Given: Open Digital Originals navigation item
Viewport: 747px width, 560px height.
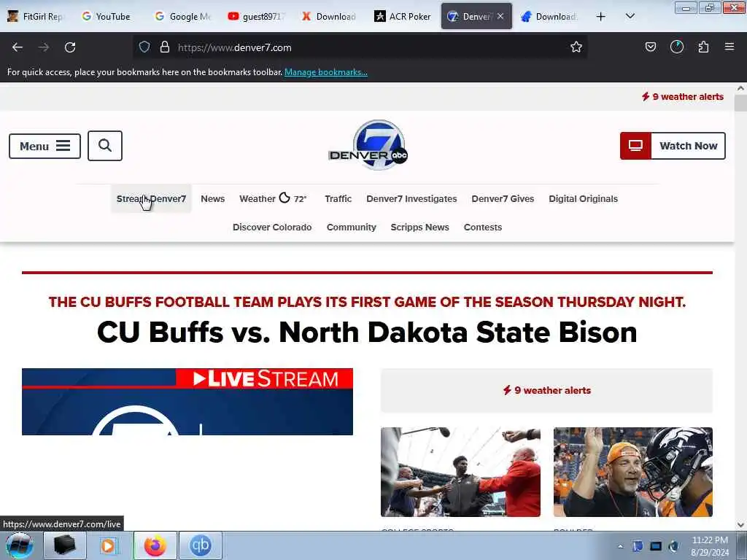Looking at the screenshot, I should coord(583,198).
